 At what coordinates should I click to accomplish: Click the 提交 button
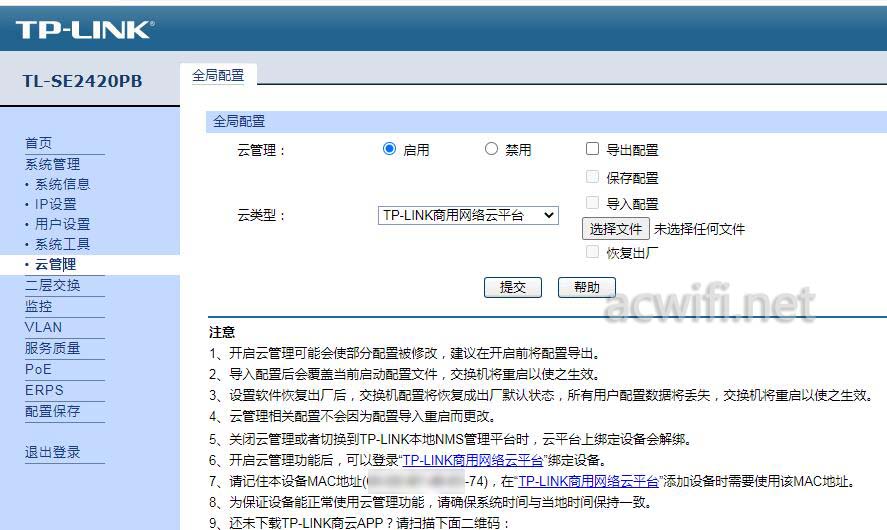tap(513, 287)
